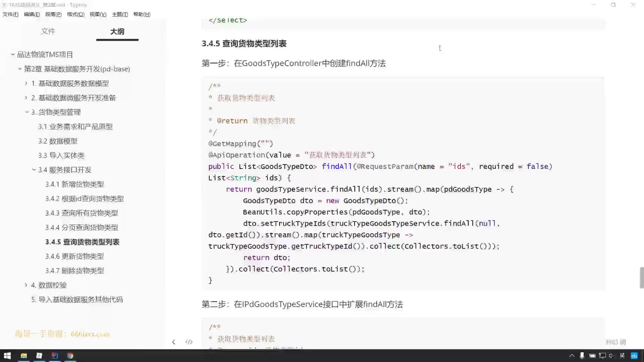This screenshot has height=362, width=644.
Task: Show hidden tray icons arrow
Action: (572, 356)
